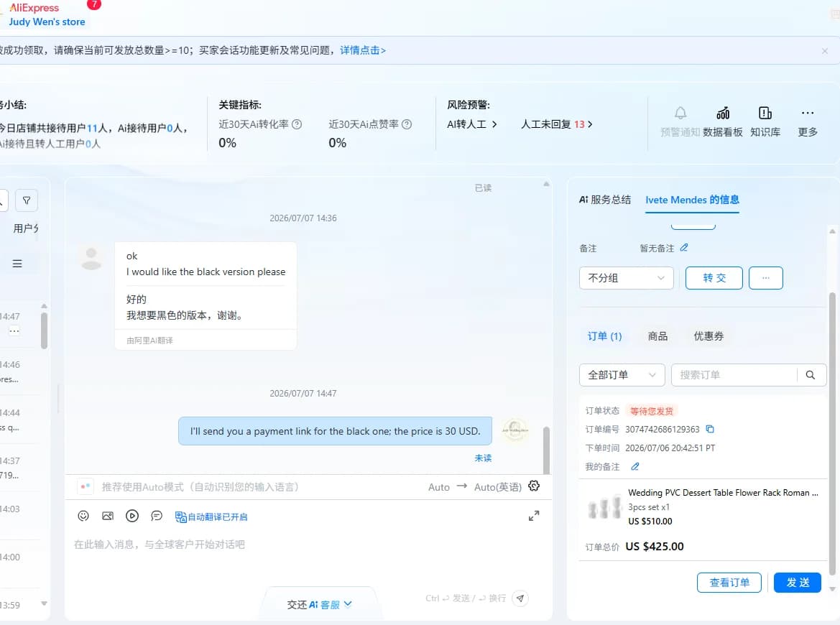Edit the 备注 note pencil icon

pyautogui.click(x=684, y=247)
